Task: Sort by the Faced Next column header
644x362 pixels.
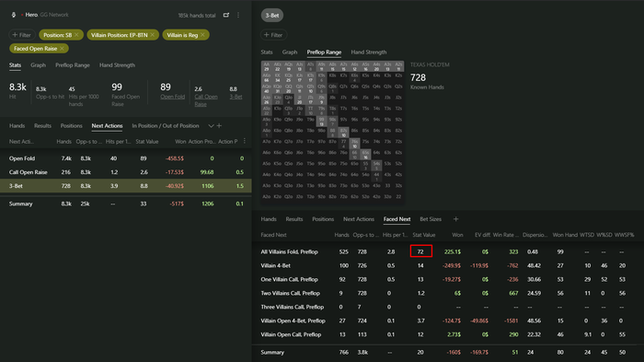Action: [273, 235]
